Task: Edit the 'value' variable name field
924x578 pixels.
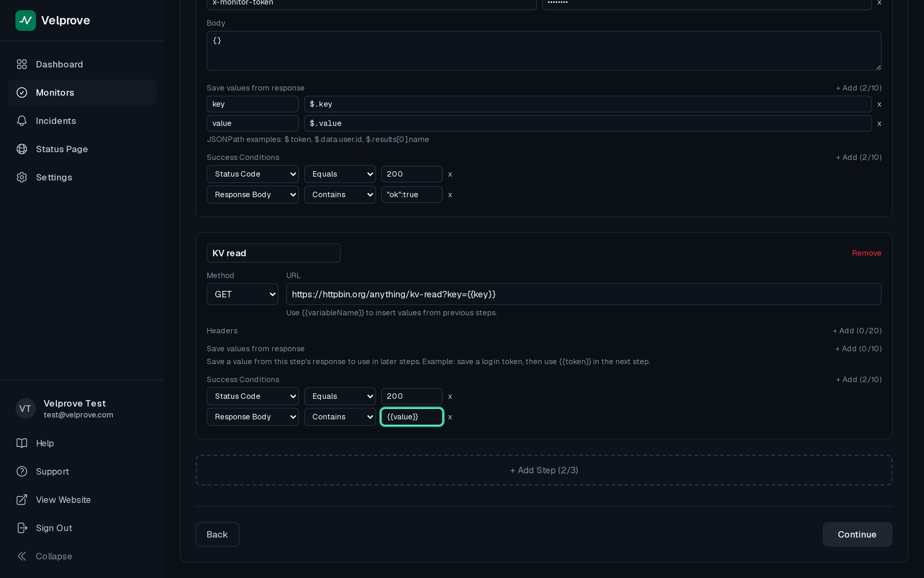Action: pos(253,123)
